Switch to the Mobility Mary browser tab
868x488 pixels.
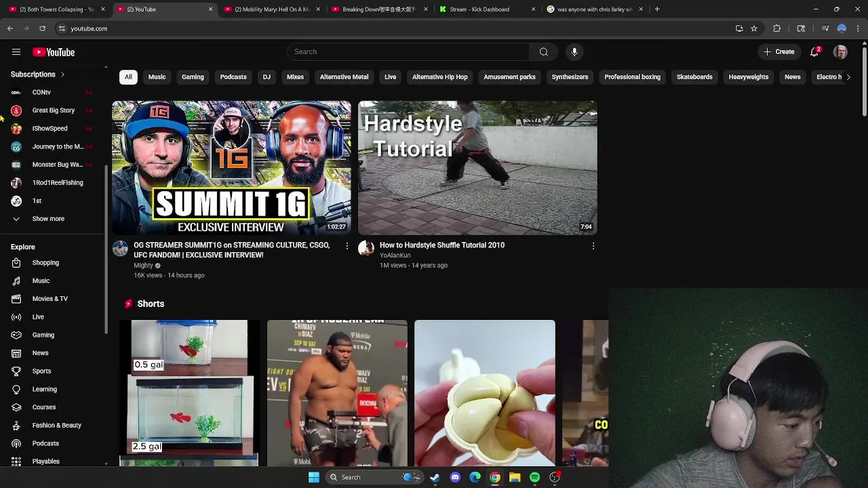pyautogui.click(x=271, y=9)
